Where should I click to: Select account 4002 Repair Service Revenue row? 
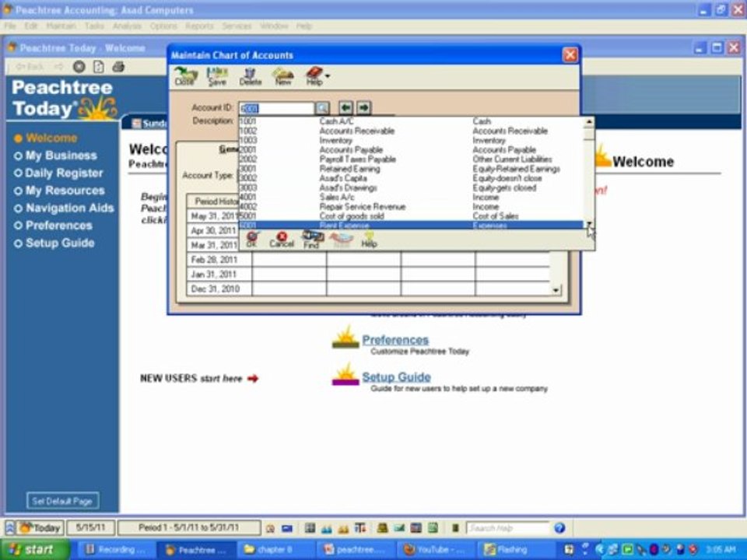coord(411,207)
